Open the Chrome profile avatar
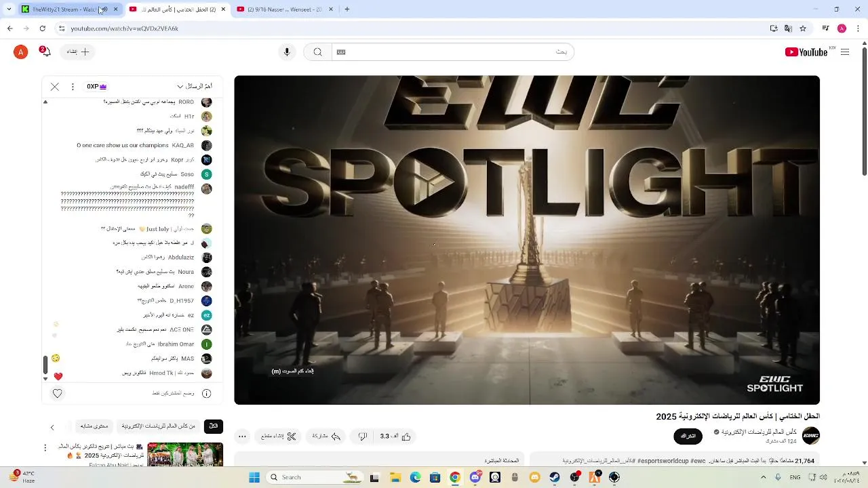The width and height of the screenshot is (868, 488). pyautogui.click(x=842, y=28)
